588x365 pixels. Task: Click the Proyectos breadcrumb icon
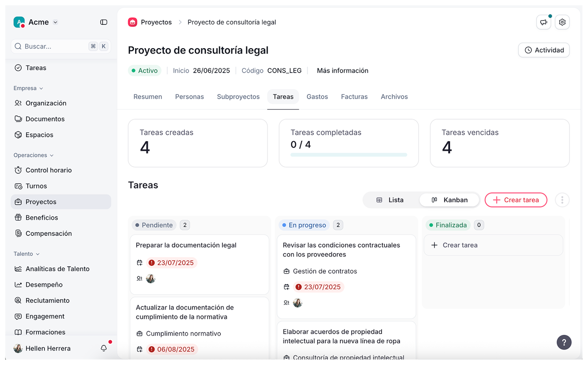(132, 22)
